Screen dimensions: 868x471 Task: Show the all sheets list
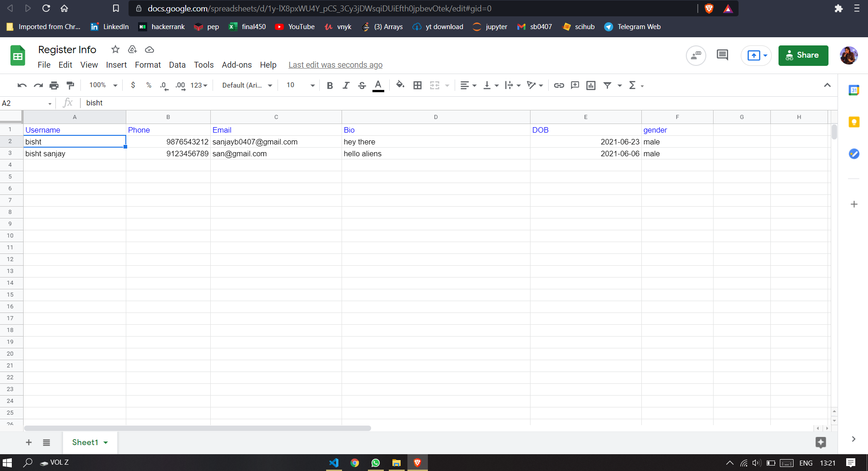tap(46, 442)
